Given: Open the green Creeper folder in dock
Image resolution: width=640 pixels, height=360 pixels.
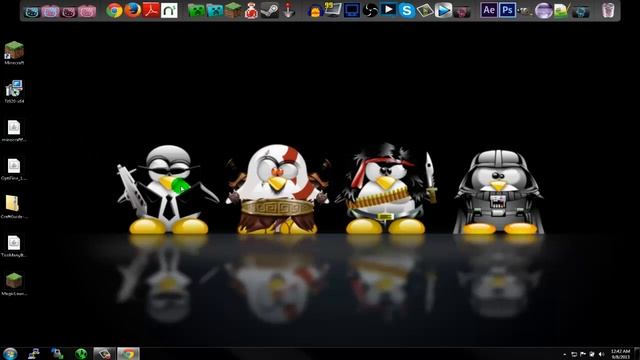Looking at the screenshot, I should click(196, 10).
